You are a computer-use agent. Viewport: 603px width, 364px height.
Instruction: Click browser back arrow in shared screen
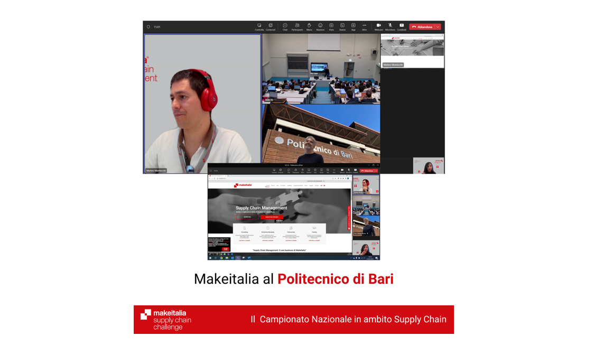click(x=210, y=179)
